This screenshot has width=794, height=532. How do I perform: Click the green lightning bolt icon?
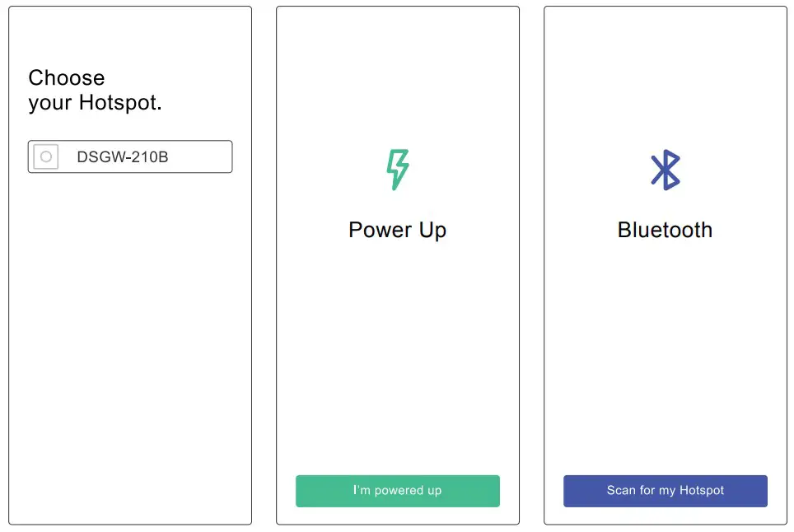397,170
